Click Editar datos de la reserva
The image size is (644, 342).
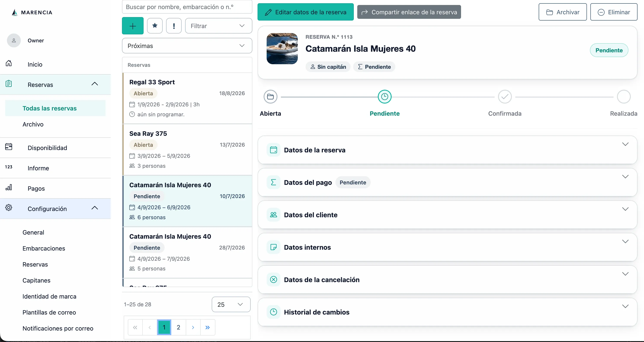[x=306, y=12]
